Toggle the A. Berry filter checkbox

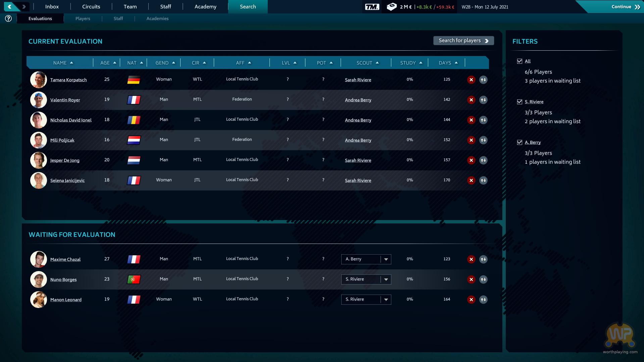[519, 142]
